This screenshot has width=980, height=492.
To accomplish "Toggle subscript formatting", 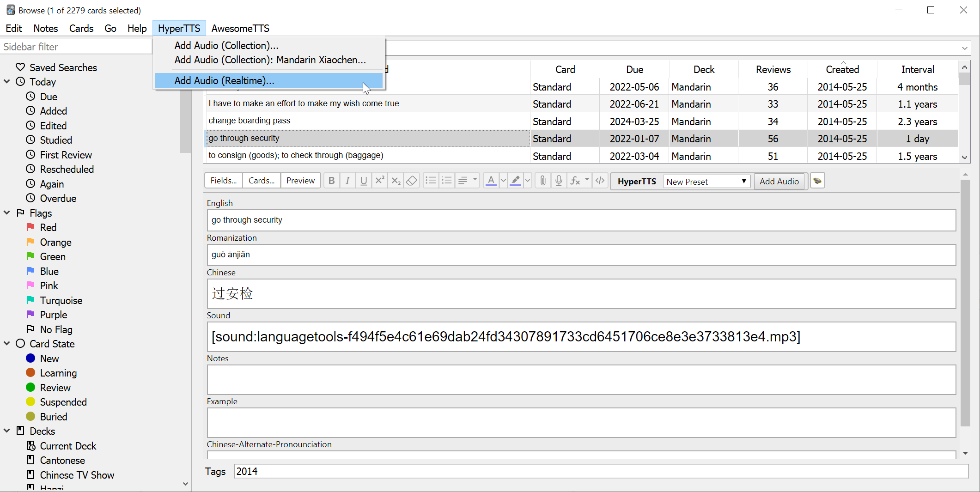I will coord(396,181).
